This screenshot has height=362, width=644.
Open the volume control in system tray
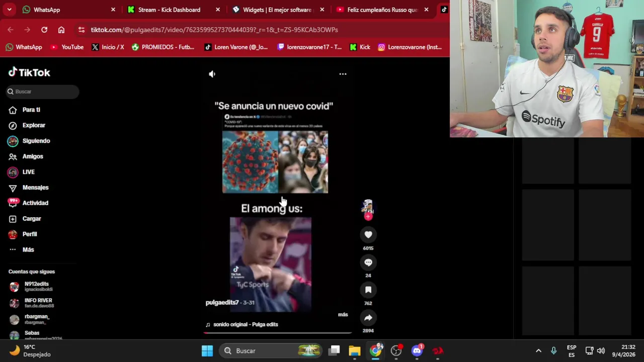click(x=601, y=351)
